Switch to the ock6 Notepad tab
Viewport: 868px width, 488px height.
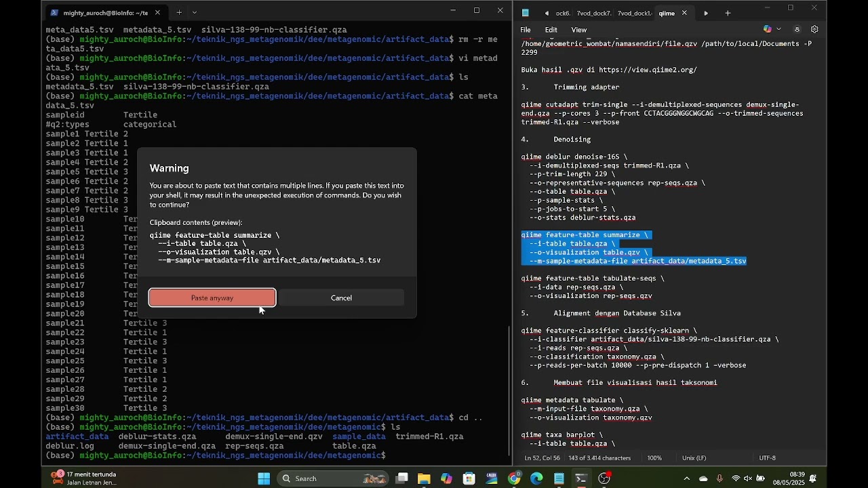click(x=563, y=13)
